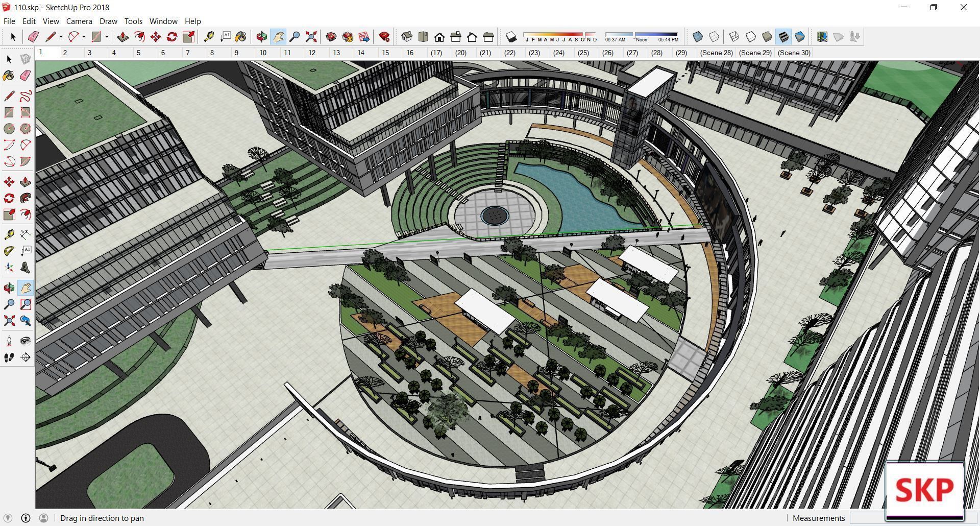This screenshot has width=980, height=526.
Task: Open the File menu
Action: (9, 21)
